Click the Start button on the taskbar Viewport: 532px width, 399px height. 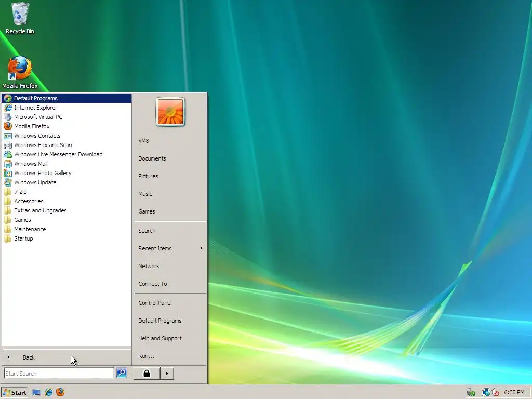[15, 393]
